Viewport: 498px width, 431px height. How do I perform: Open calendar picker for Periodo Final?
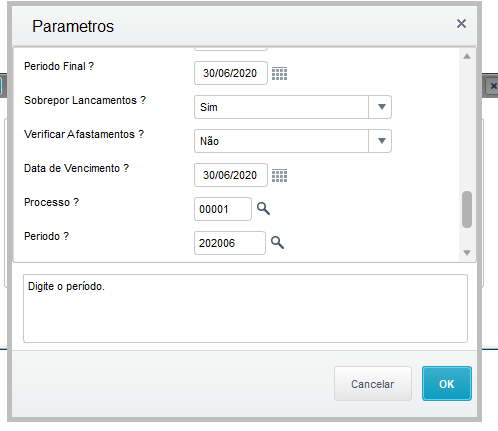point(279,73)
